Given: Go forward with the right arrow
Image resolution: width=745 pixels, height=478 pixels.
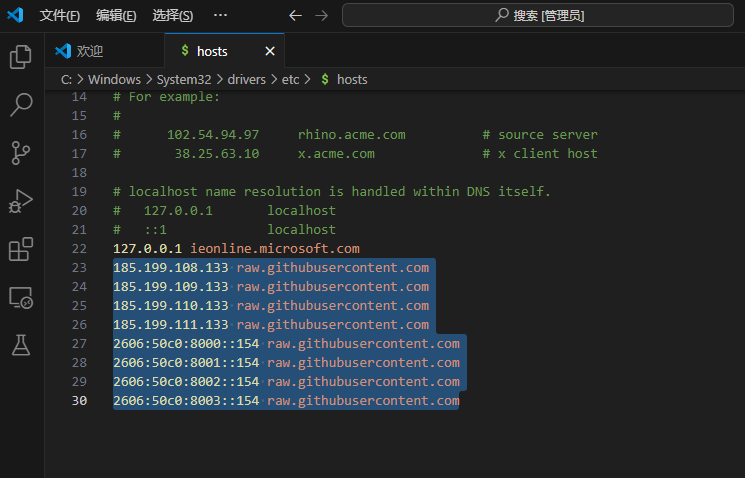Looking at the screenshot, I should coord(321,15).
